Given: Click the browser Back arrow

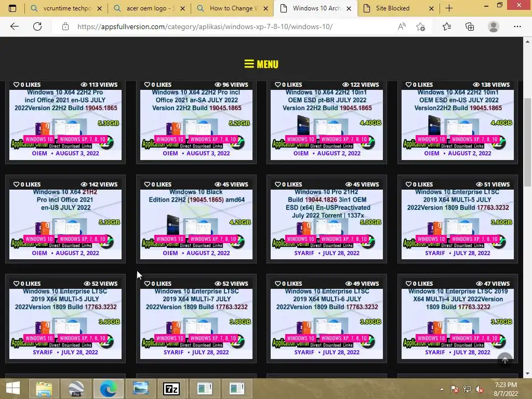Looking at the screenshot, I should pyautogui.click(x=14, y=26).
